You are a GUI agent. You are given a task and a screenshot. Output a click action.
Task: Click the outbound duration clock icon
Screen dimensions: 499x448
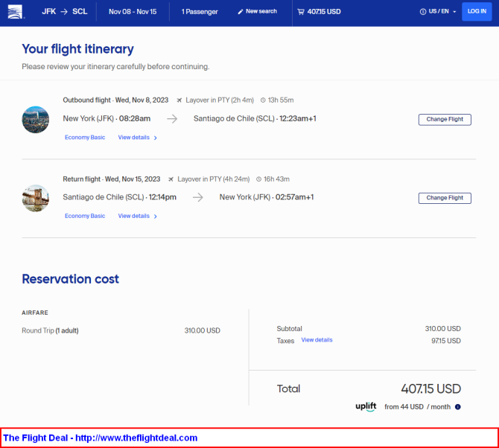[263, 100]
